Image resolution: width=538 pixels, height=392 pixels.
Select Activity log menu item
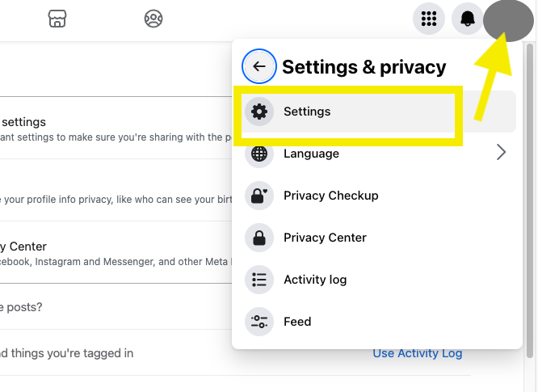tap(315, 280)
